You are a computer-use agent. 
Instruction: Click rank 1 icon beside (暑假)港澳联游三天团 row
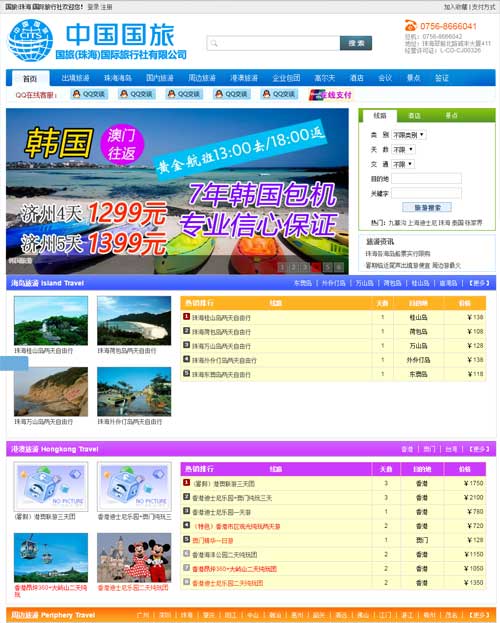[x=186, y=483]
